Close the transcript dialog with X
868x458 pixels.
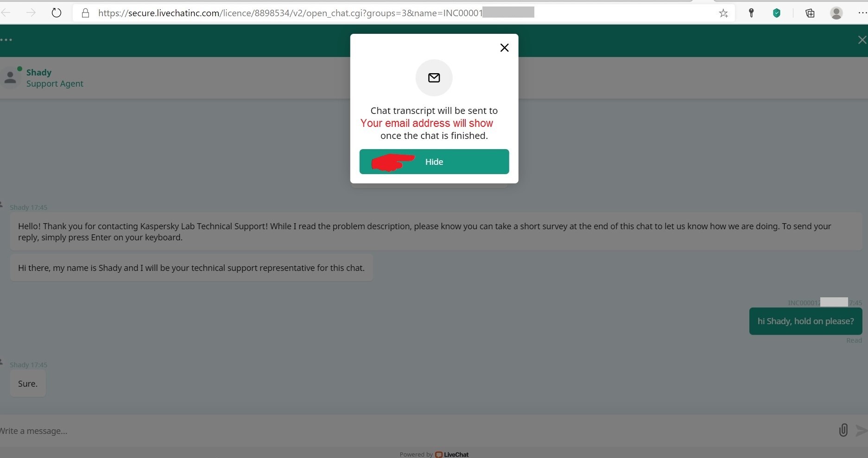505,48
